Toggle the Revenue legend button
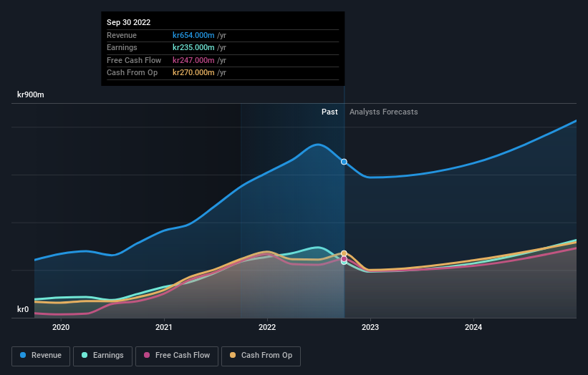588x375 pixels. 41,356
